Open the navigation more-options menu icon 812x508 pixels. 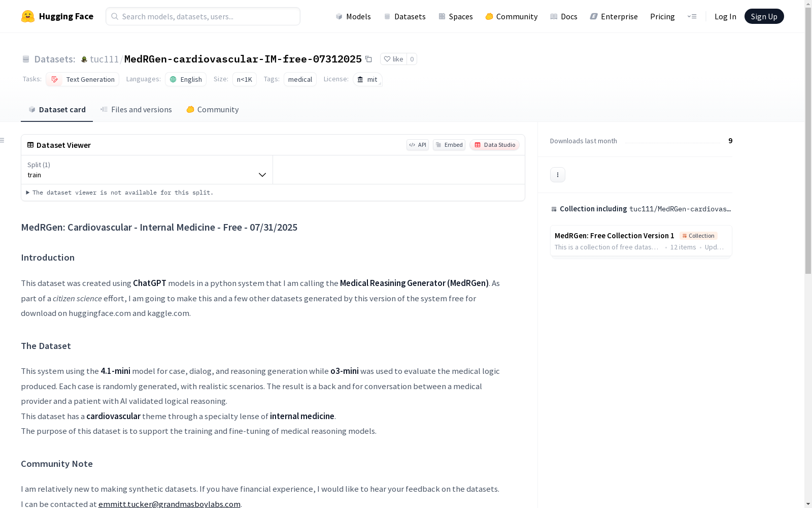click(692, 16)
